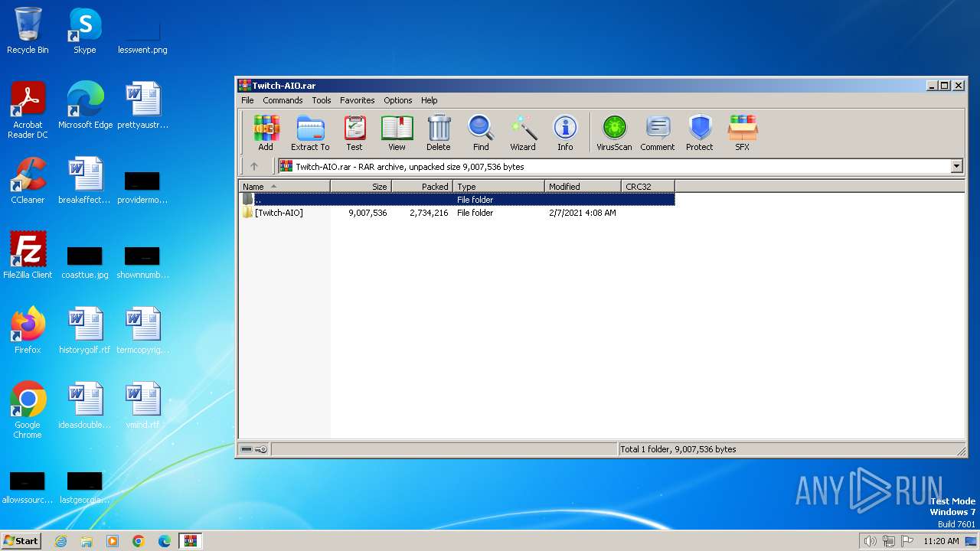This screenshot has height=551, width=980.
Task: Click the volume speaker tray icon
Action: (x=870, y=541)
